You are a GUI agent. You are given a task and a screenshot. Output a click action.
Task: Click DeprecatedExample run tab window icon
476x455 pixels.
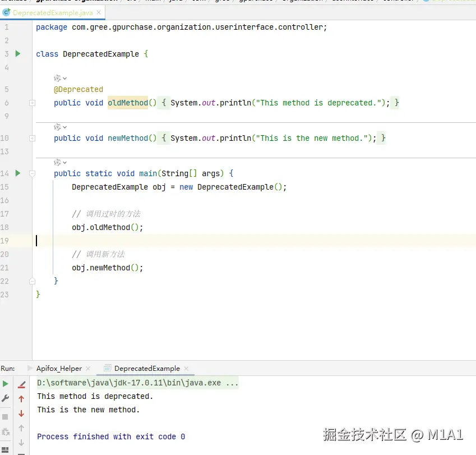(107, 368)
